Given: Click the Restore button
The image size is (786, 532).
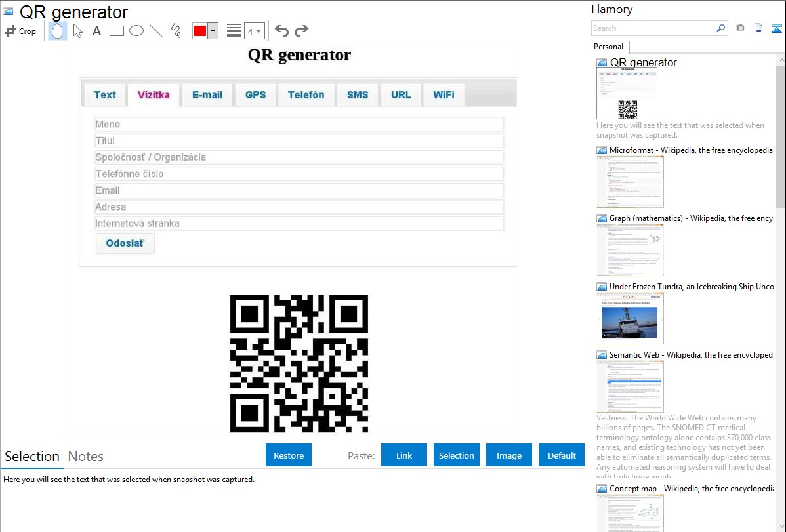Looking at the screenshot, I should point(289,455).
